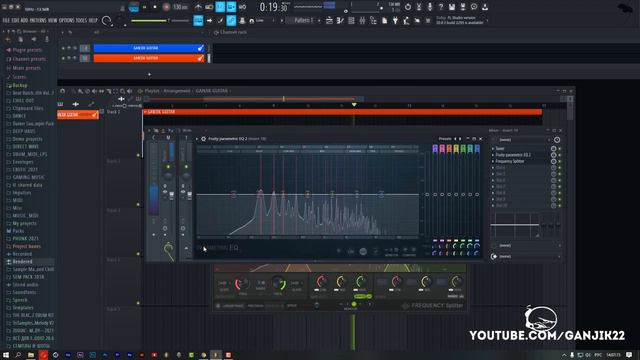The height and width of the screenshot is (360, 640).
Task: Click the microphone recording icon at top
Action: click(x=430, y=7)
